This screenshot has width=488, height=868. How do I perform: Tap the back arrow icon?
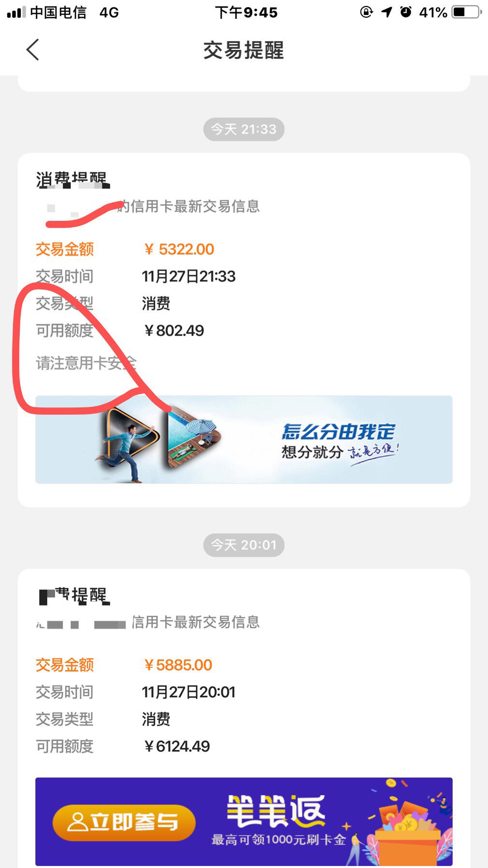click(x=32, y=50)
